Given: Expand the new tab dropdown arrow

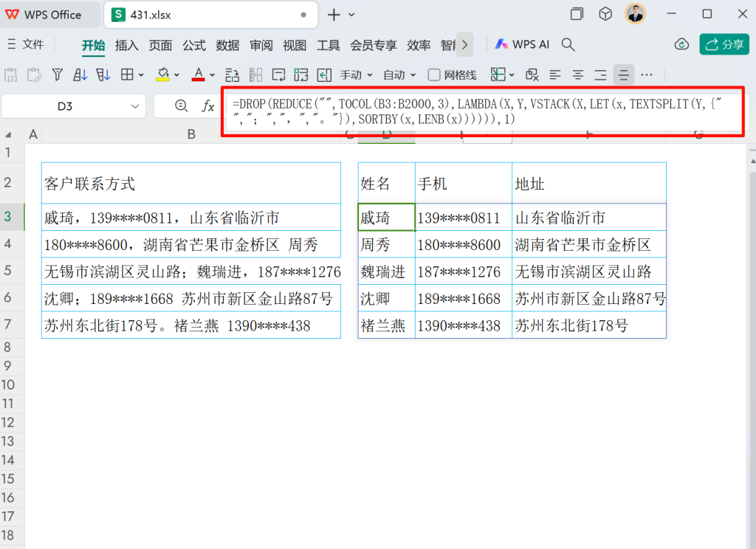Looking at the screenshot, I should (x=351, y=15).
